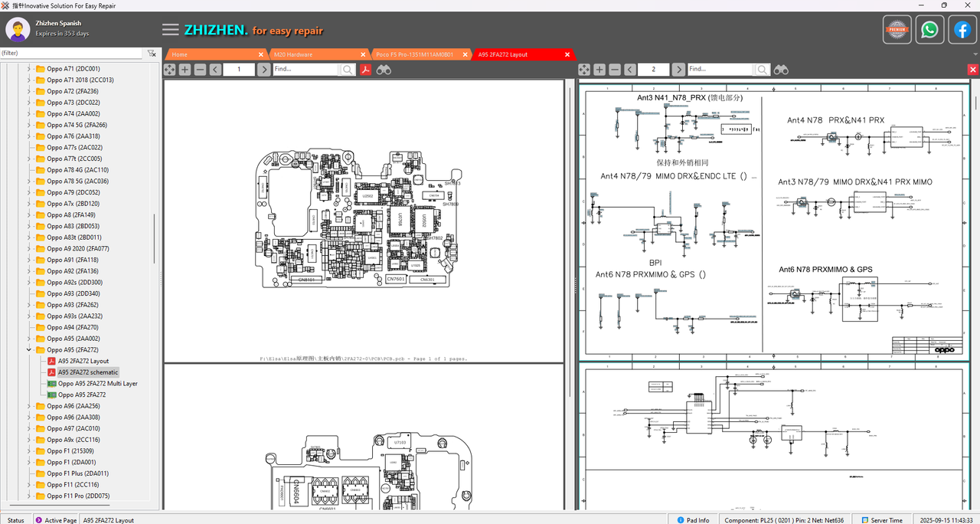Click the U2502 chip on PCB layout
Viewport: 980px width, 524px height.
(367, 196)
